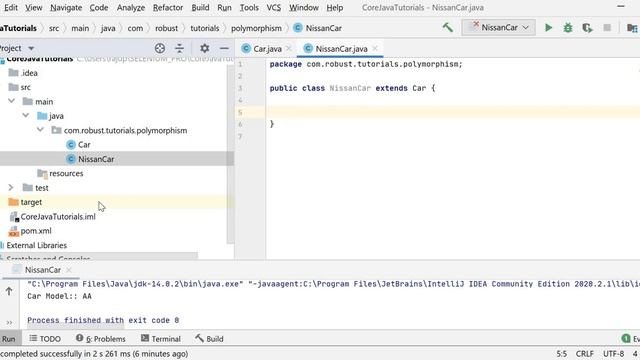
Task: Collapse the java folder
Action: pos(26,116)
